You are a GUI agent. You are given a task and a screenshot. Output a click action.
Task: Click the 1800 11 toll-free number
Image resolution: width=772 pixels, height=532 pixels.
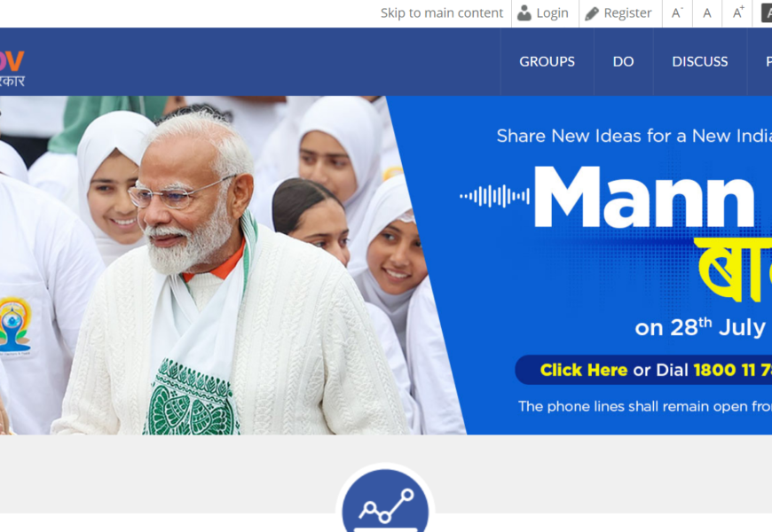click(732, 370)
